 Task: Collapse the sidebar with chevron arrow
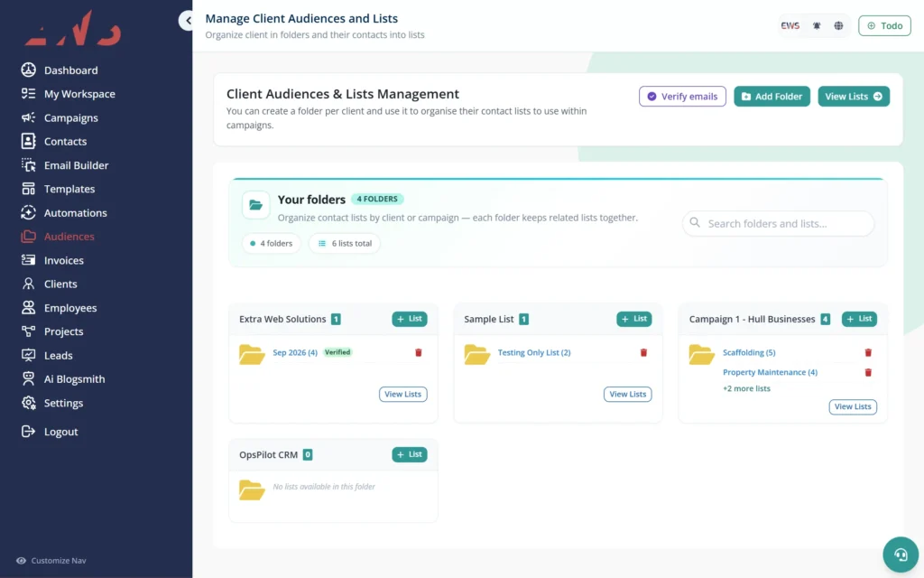coord(188,21)
